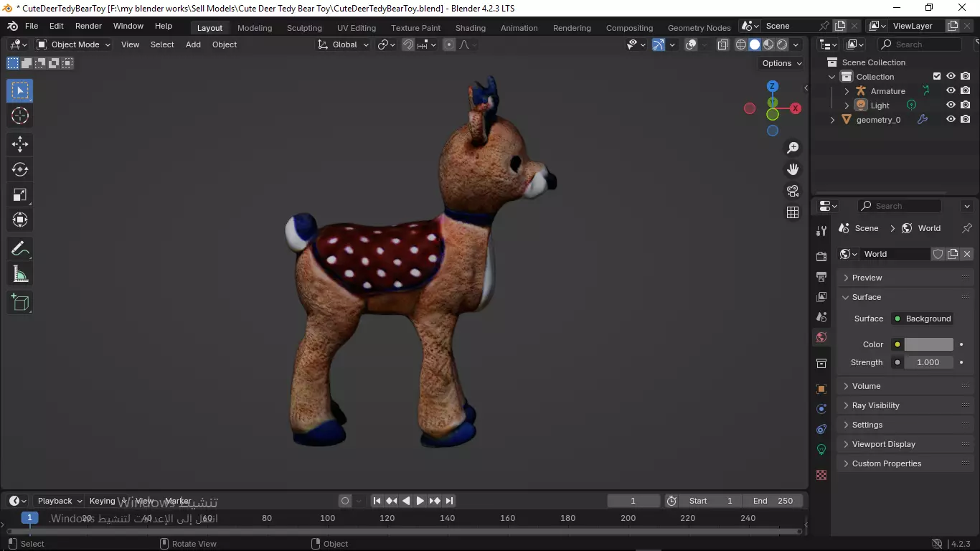Open the Object Data properties tab
The width and height of the screenshot is (980, 551).
point(821,449)
